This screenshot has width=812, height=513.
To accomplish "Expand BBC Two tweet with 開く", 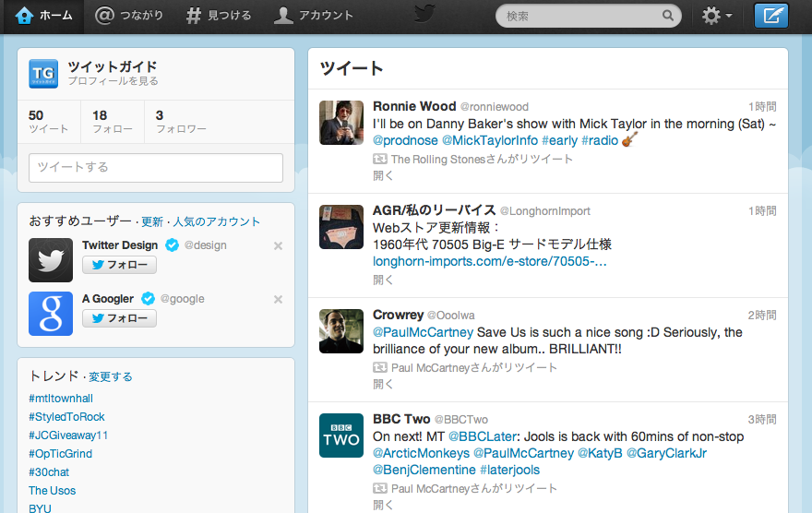I will coord(383,506).
